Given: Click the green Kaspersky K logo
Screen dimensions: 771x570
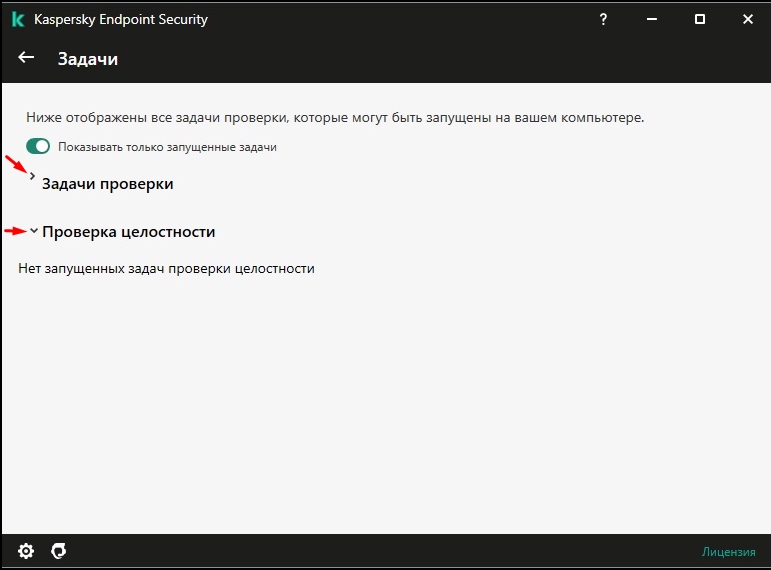Looking at the screenshot, I should tap(18, 20).
